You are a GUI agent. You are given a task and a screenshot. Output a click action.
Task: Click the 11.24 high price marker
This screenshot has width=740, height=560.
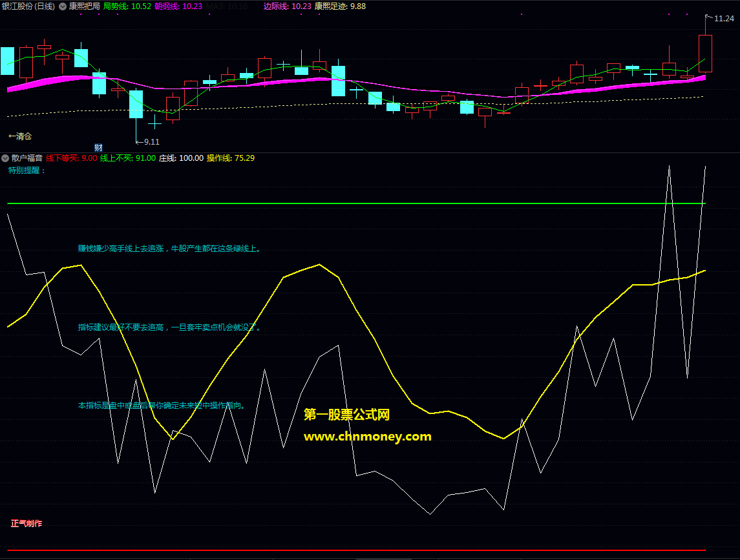723,18
